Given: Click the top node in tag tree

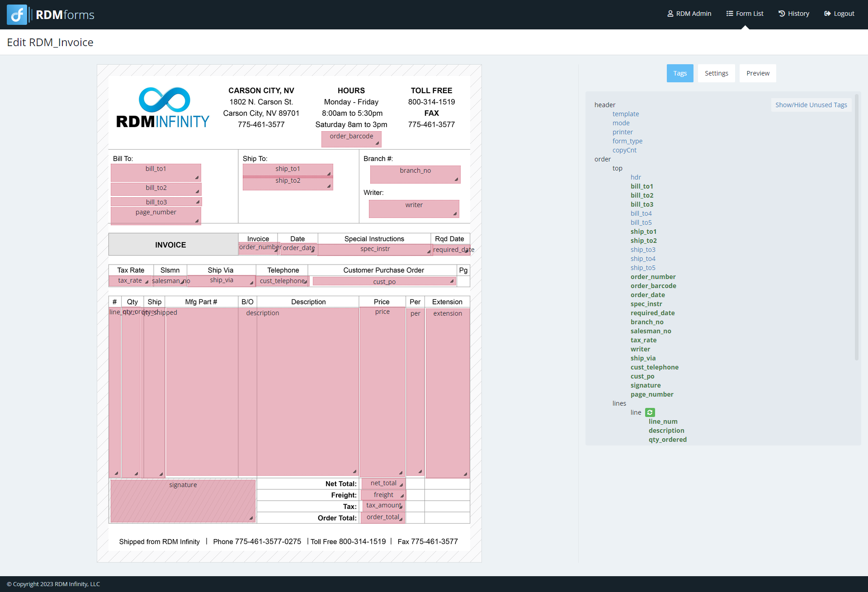Looking at the screenshot, I should [618, 168].
